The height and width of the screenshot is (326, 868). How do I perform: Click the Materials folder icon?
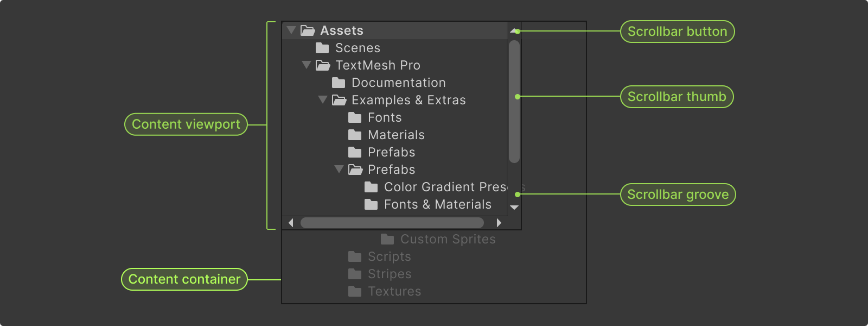355,135
